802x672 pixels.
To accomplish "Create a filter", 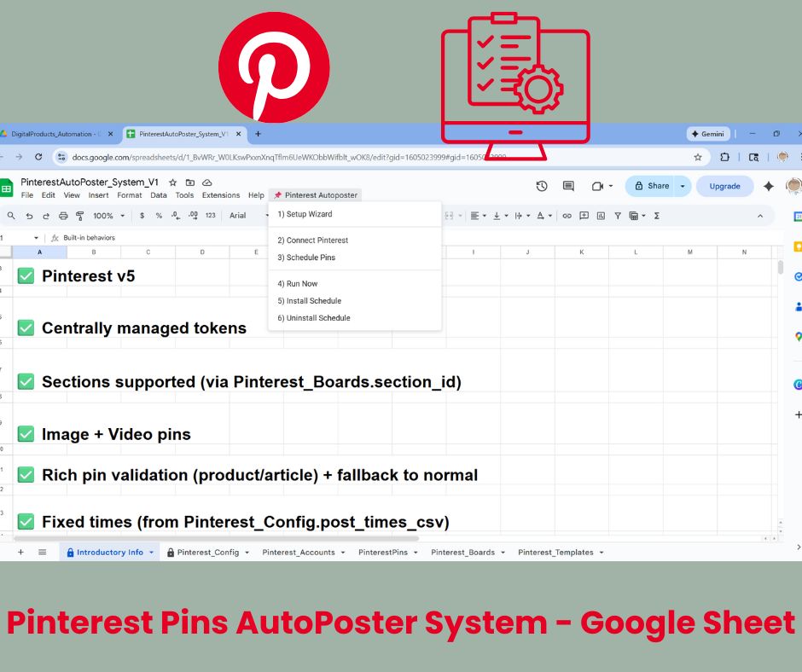I will point(618,216).
